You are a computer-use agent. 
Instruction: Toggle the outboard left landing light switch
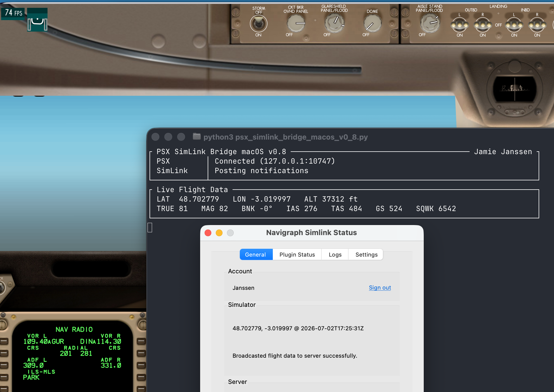pos(460,25)
